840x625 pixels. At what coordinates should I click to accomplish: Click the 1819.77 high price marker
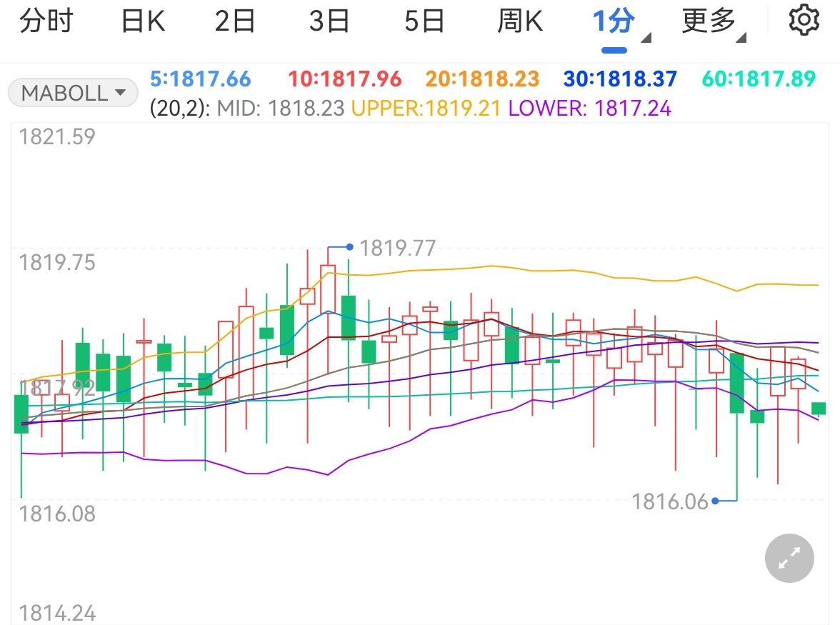coord(397,248)
